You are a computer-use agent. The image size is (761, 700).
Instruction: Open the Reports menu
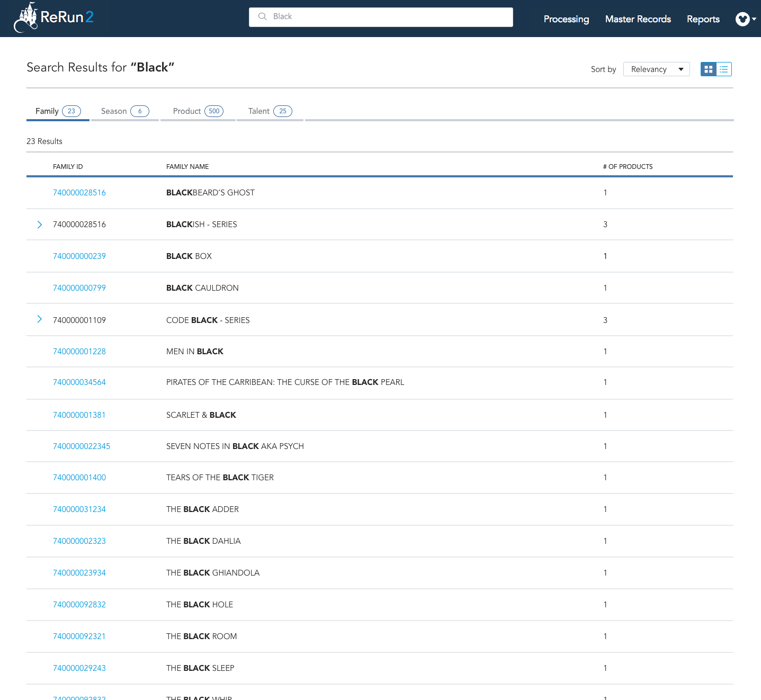coord(703,19)
